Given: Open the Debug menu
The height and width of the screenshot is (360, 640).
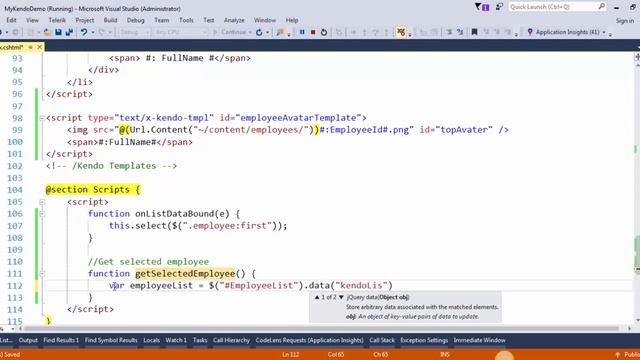Looking at the screenshot, I should click(x=136, y=20).
